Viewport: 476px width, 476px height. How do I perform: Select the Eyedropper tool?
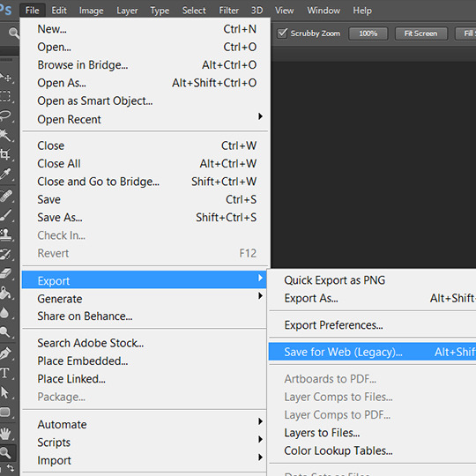pos(5,174)
